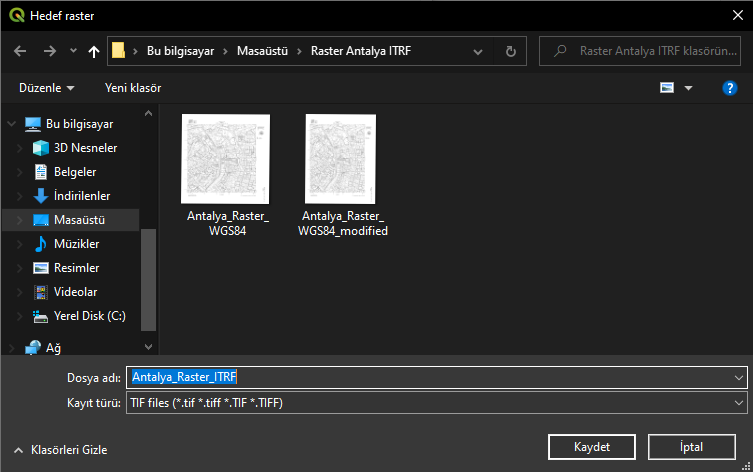Refresh the folder view
This screenshot has width=753, height=472.
click(511, 51)
